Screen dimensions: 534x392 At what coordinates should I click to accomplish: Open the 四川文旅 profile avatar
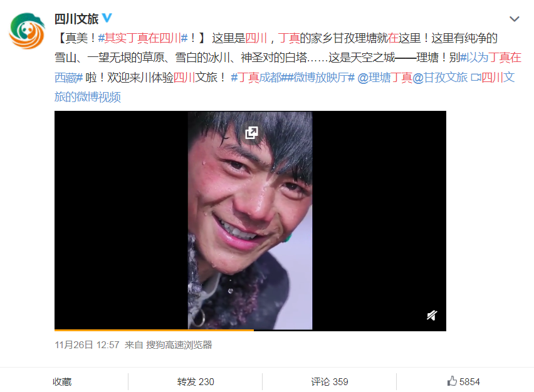(27, 31)
